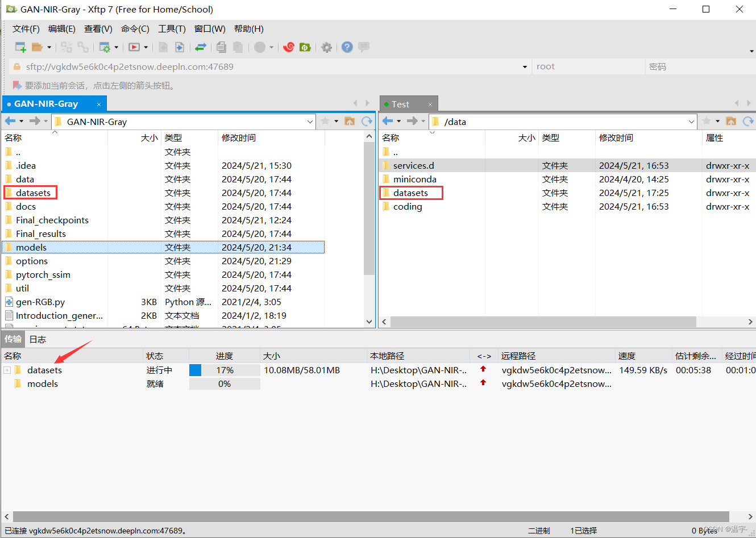The height and width of the screenshot is (538, 756).
Task: Open the 工具(T) menu
Action: (172, 29)
